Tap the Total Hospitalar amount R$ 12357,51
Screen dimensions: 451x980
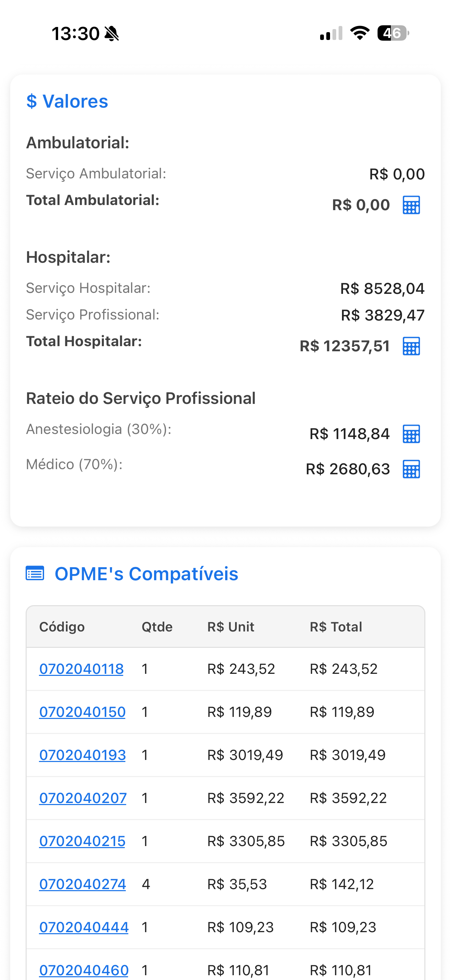[344, 346]
